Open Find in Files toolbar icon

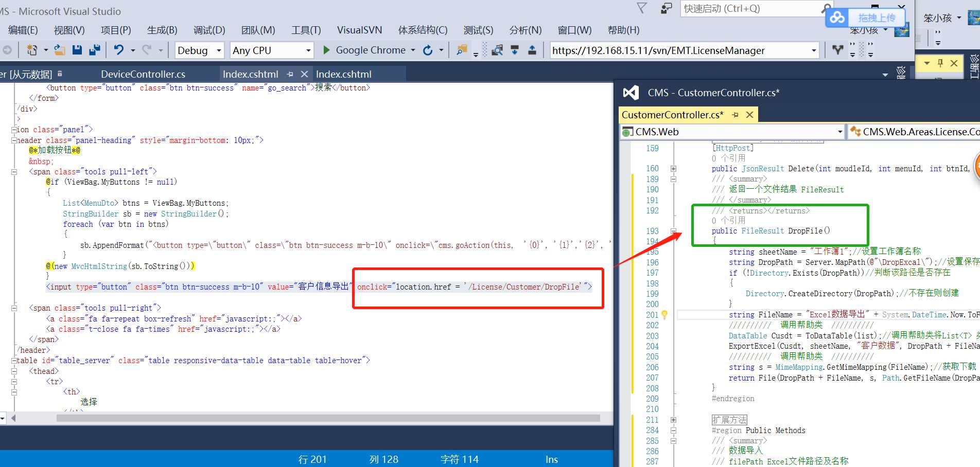tap(462, 50)
